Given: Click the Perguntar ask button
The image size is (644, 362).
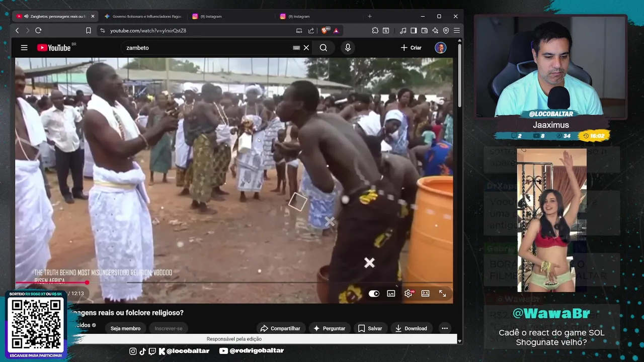Looking at the screenshot, I should (329, 328).
